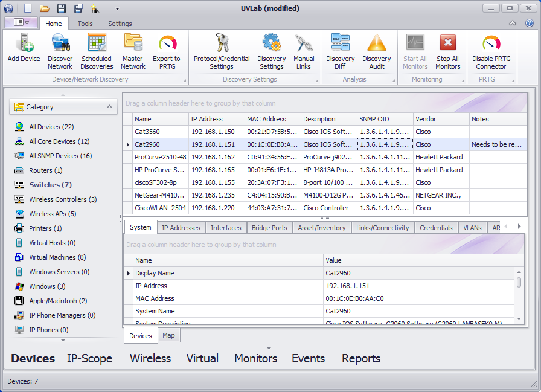Open the Settings ribbon tab

click(x=120, y=24)
